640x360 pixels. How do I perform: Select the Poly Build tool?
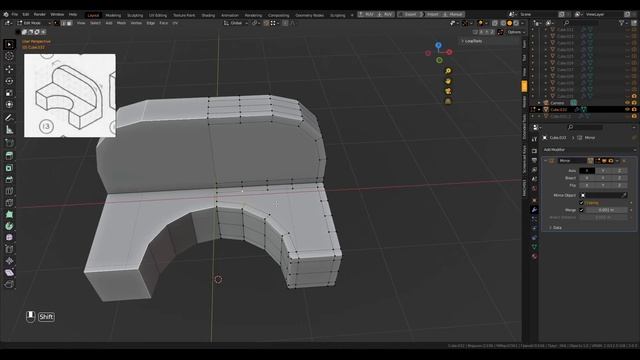pos(9,214)
